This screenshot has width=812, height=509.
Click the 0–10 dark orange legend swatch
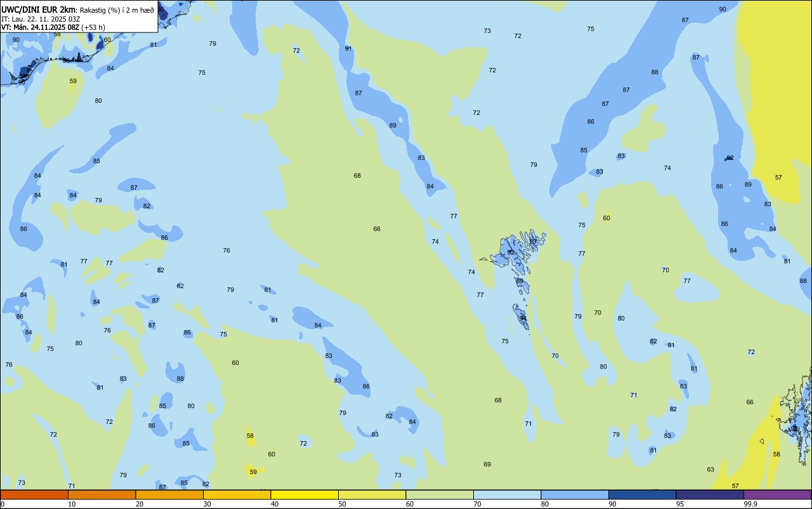[x=34, y=494]
